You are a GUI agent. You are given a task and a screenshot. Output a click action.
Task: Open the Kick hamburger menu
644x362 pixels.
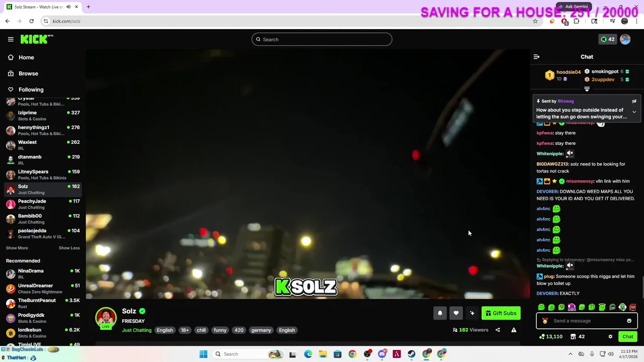(11, 39)
